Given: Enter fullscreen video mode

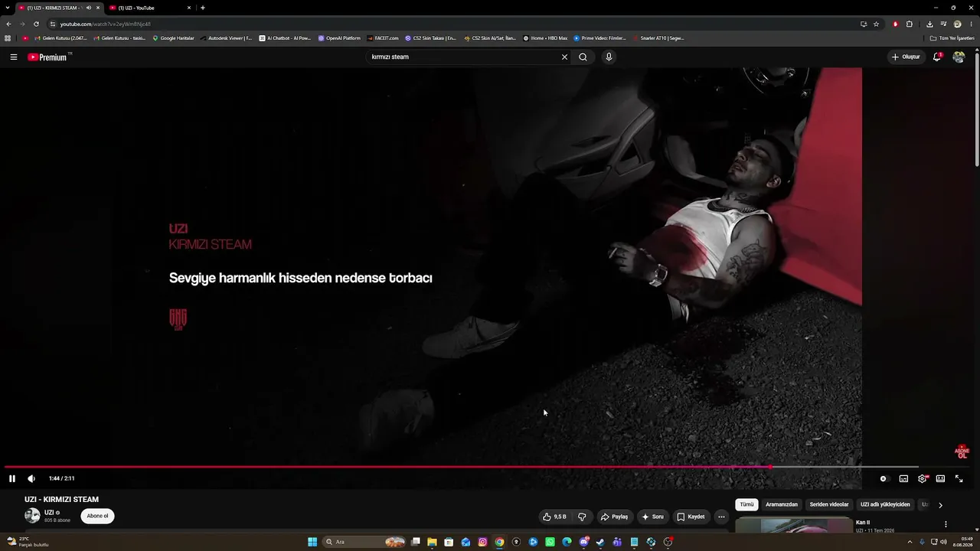Looking at the screenshot, I should point(959,478).
